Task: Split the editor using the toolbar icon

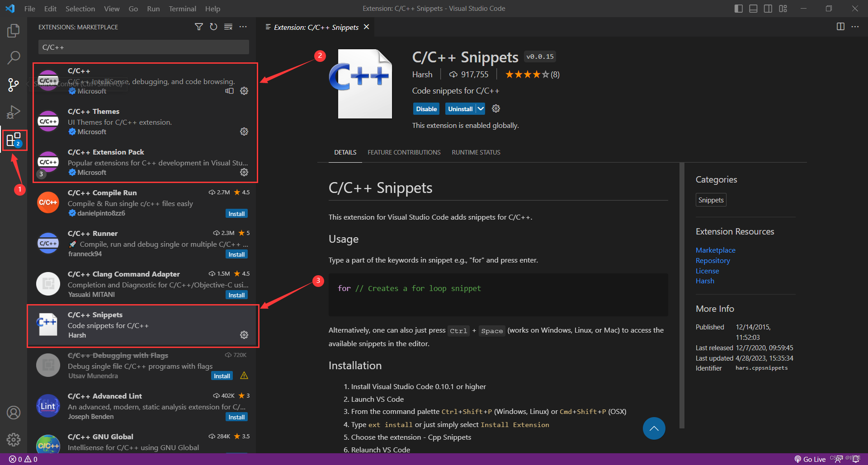Action: tap(840, 27)
